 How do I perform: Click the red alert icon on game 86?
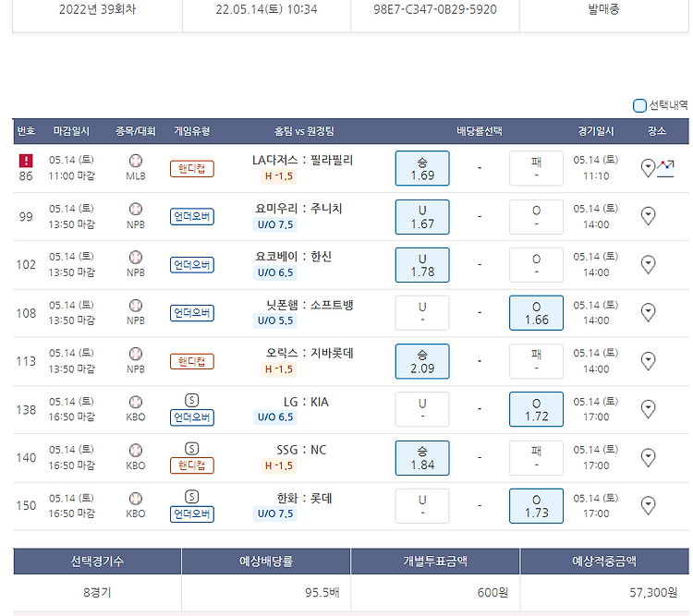tap(26, 161)
